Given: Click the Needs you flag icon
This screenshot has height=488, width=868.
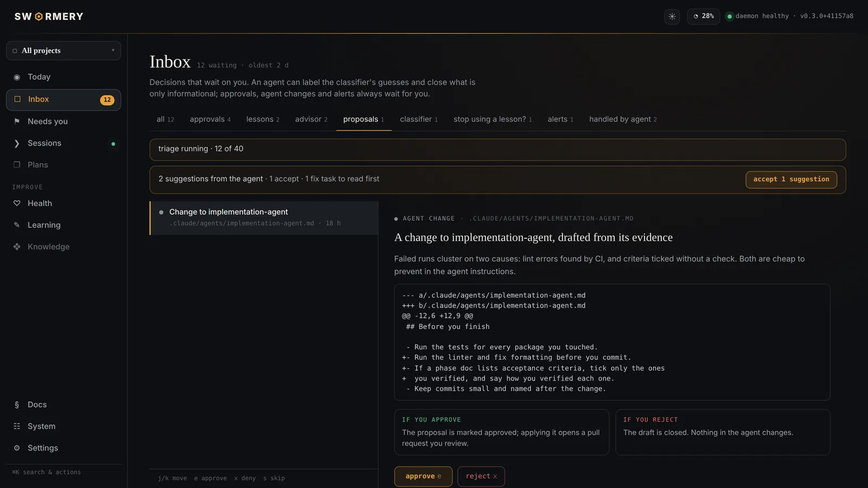Looking at the screenshot, I should click(x=17, y=121).
